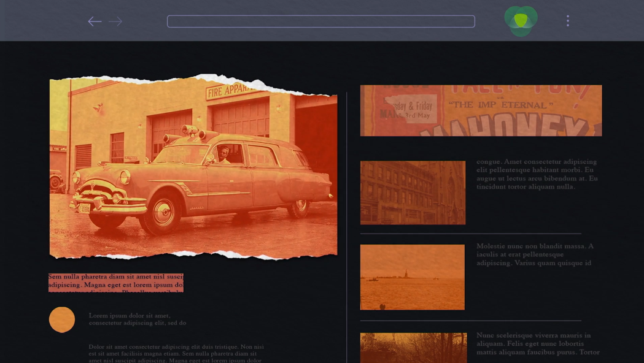Screen dimensions: 644x363
Task: Open the trees photo thumbnail
Action: (414, 348)
